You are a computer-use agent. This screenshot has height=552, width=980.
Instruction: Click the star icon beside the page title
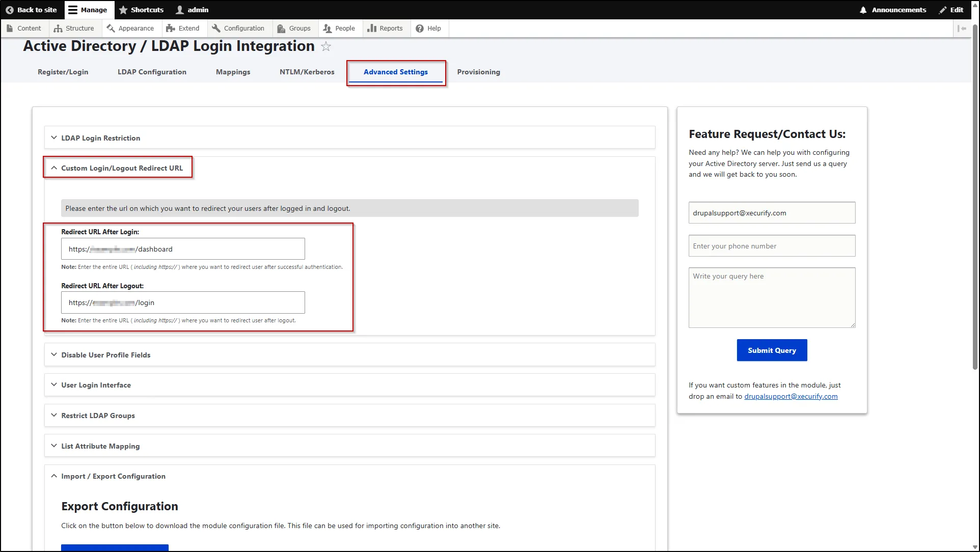(x=326, y=46)
